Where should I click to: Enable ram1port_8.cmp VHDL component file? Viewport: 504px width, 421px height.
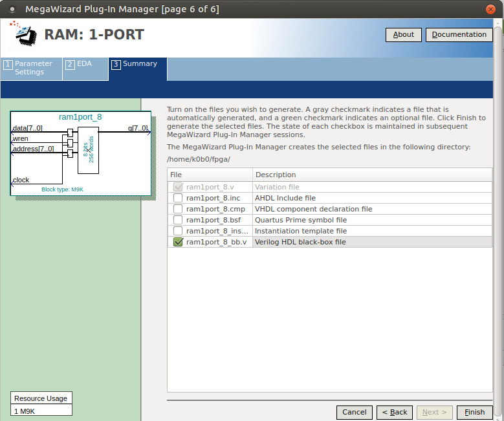[x=178, y=209]
